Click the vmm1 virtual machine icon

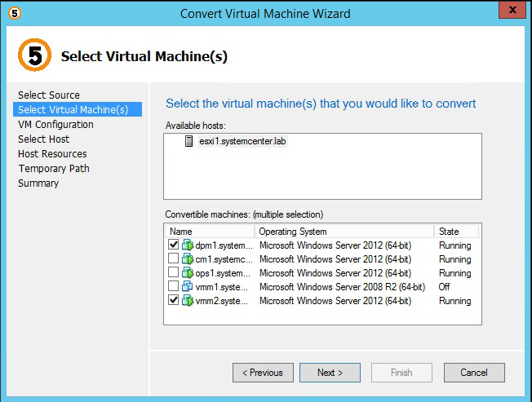[x=188, y=287]
